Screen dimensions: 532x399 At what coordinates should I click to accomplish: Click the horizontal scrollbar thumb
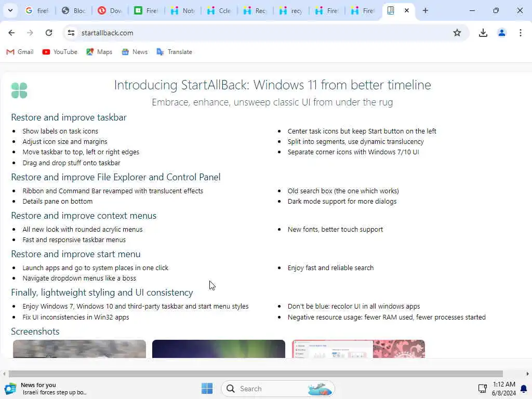[256, 374]
